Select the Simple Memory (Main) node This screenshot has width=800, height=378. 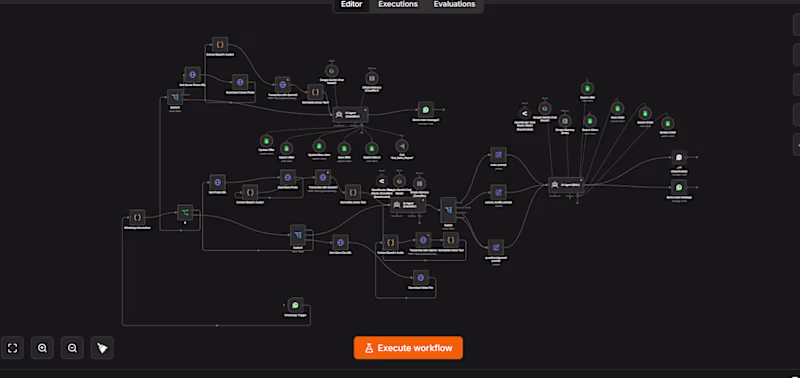[x=564, y=120]
